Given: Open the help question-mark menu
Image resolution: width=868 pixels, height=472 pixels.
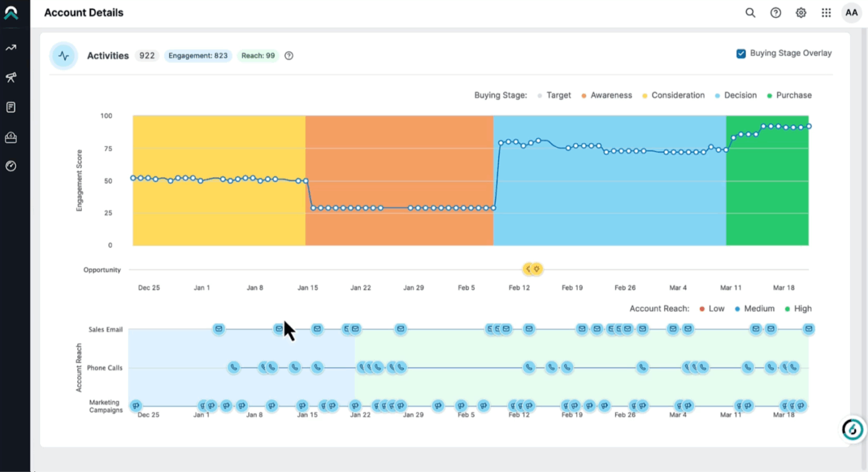Looking at the screenshot, I should (x=776, y=12).
